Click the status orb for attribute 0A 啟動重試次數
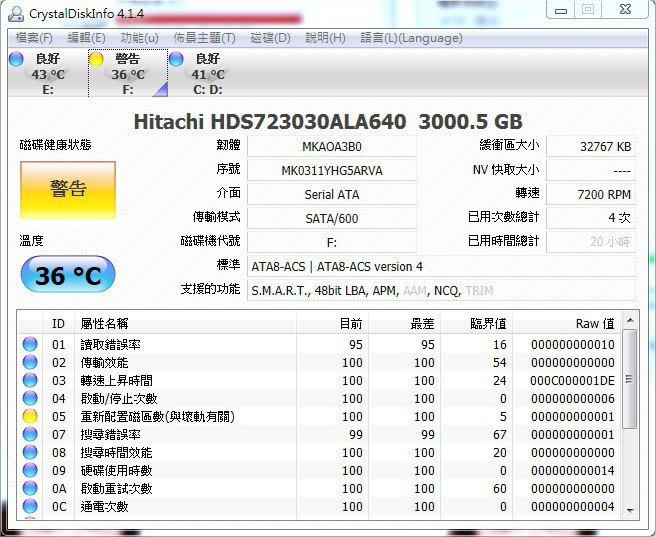 (30, 488)
